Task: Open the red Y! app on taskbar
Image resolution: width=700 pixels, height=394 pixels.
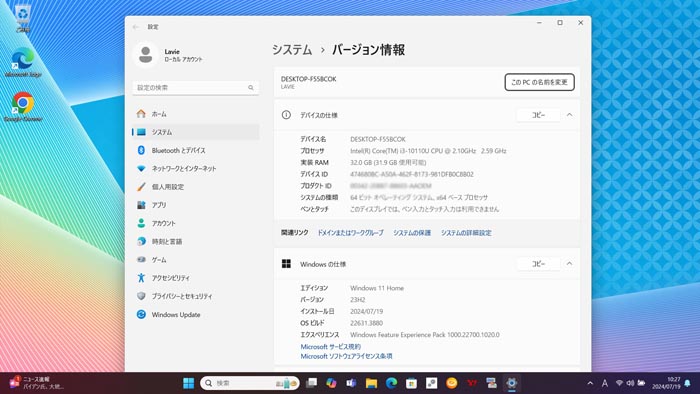Action: click(472, 383)
